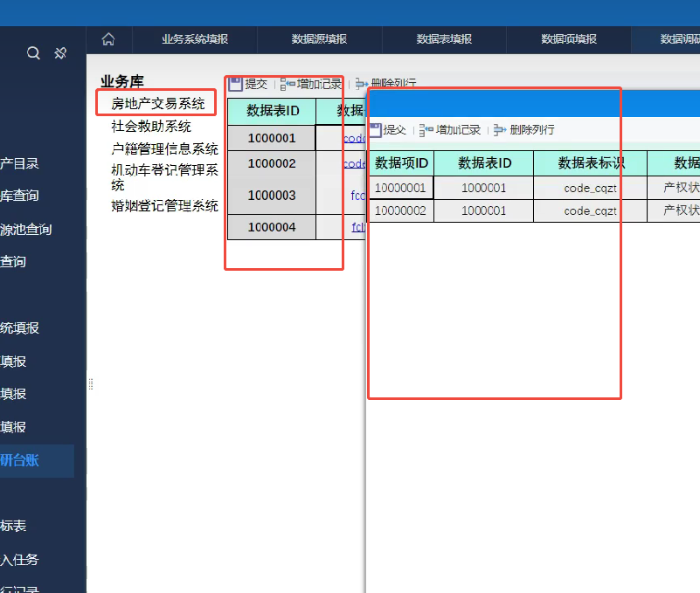This screenshot has height=593, width=700.
Task: Select 社会救助系统 in 业务库 list
Action: tap(151, 127)
